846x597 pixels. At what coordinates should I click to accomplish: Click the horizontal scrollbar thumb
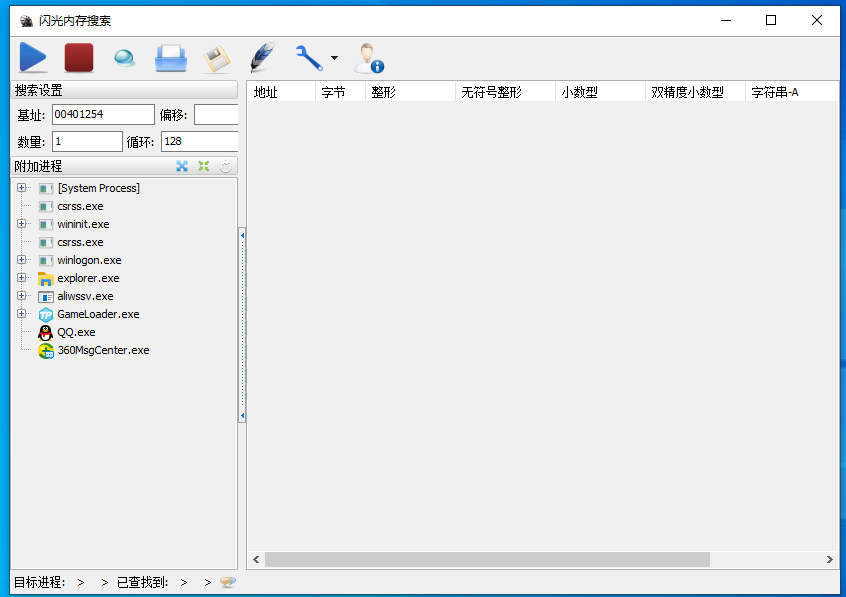pos(487,560)
